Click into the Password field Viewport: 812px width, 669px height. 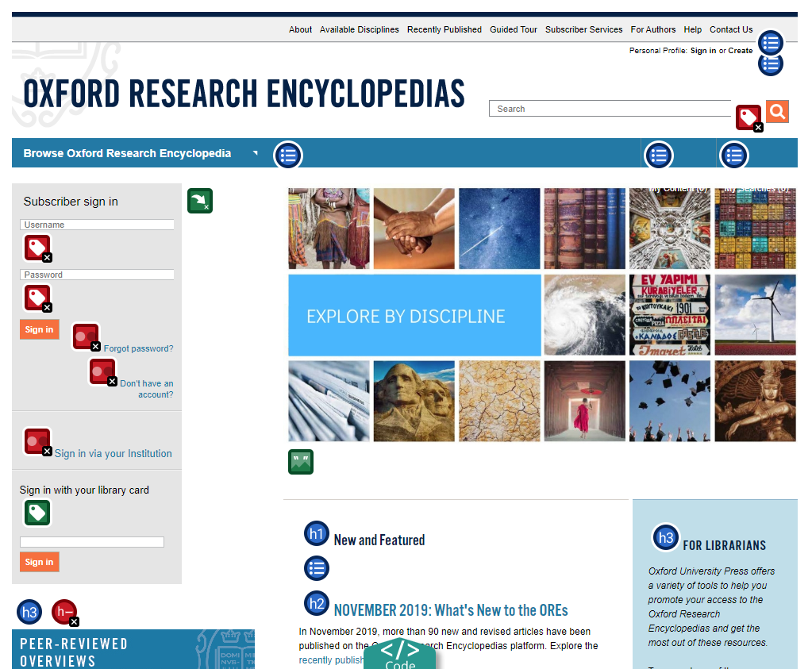97,275
